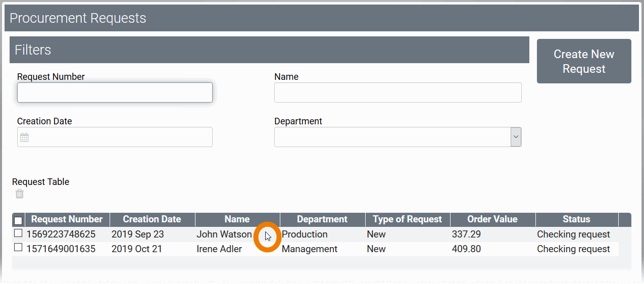Sort by Creation Date column header
This screenshot has height=284, width=644.
tap(152, 219)
